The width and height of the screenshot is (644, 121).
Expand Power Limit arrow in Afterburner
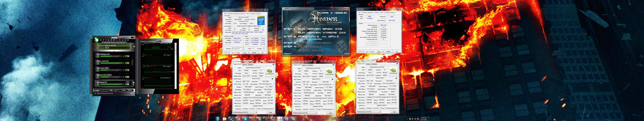132,63
